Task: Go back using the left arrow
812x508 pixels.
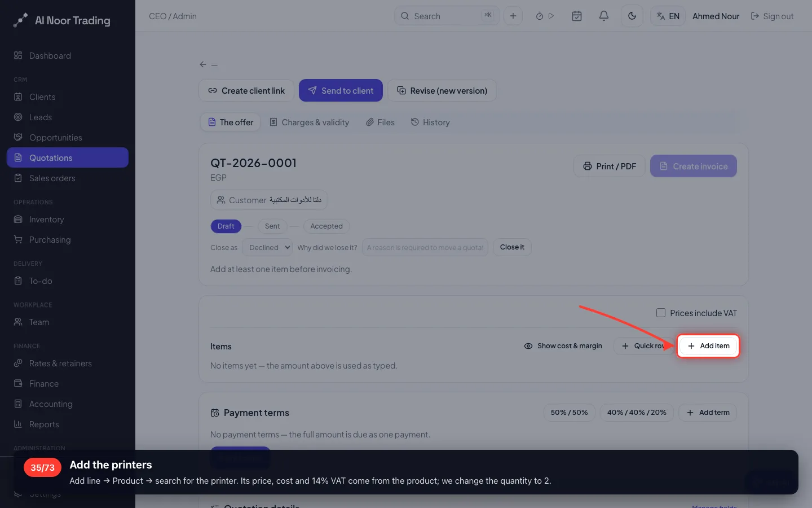Action: point(203,64)
